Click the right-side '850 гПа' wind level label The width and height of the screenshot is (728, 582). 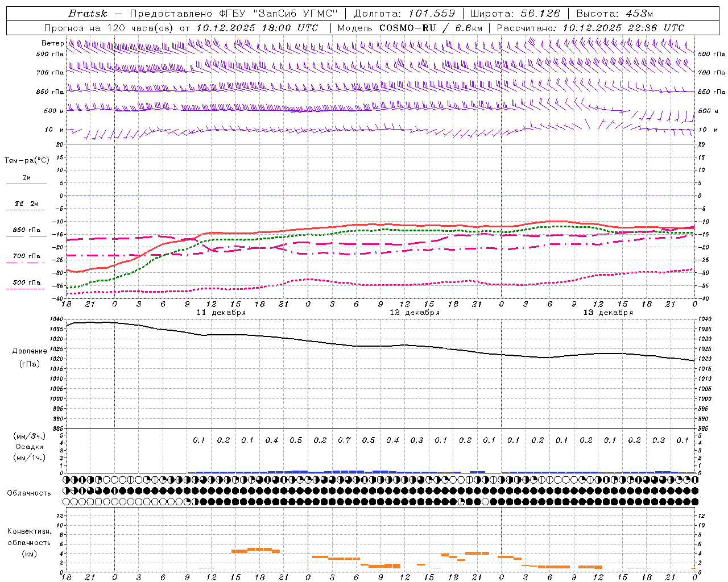pyautogui.click(x=712, y=91)
